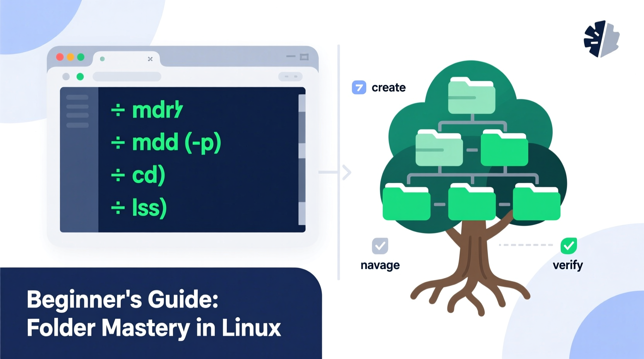644x359 pixels.
Task: Click the green status dot below the tab bar
Action: 80,77
